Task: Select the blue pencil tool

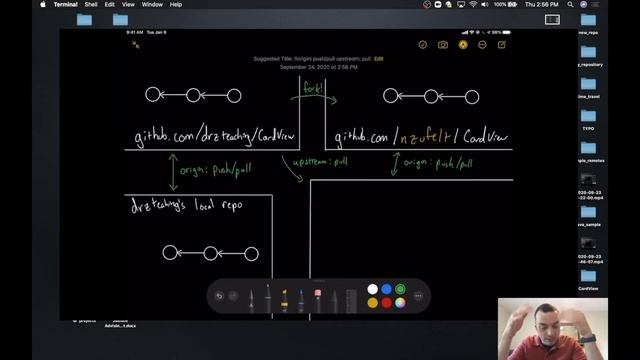Action: click(x=301, y=300)
